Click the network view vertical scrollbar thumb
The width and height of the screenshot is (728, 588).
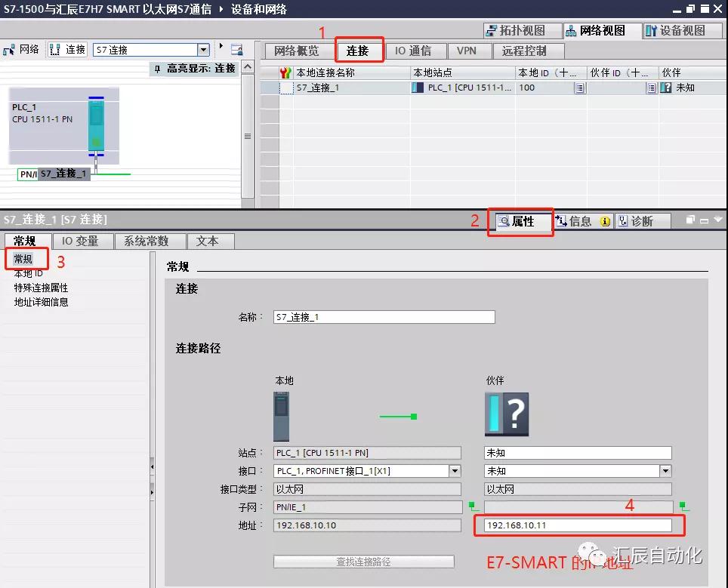click(248, 136)
